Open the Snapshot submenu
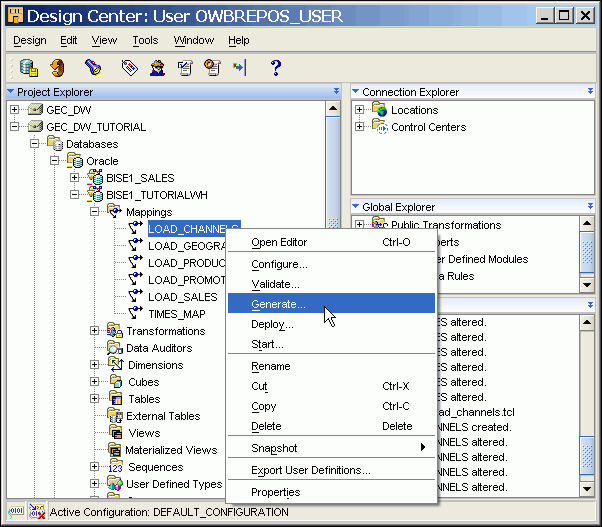The height and width of the screenshot is (527, 602). coord(331,448)
